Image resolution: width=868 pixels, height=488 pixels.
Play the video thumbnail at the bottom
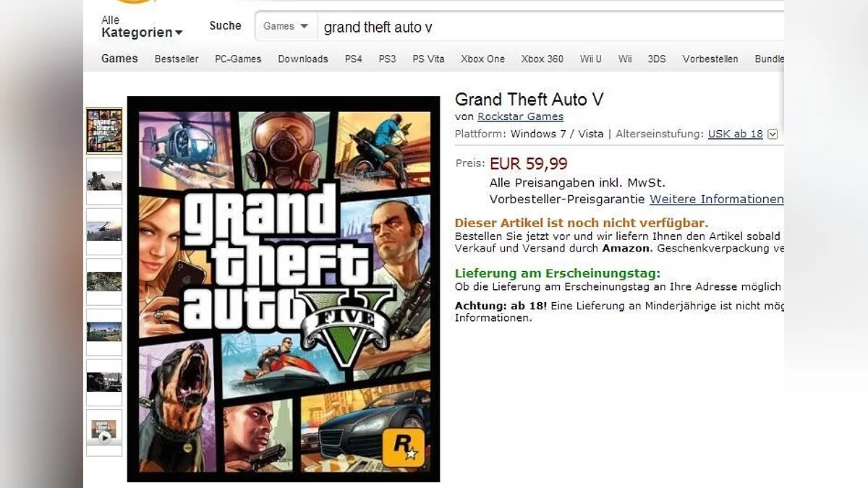[x=104, y=432]
